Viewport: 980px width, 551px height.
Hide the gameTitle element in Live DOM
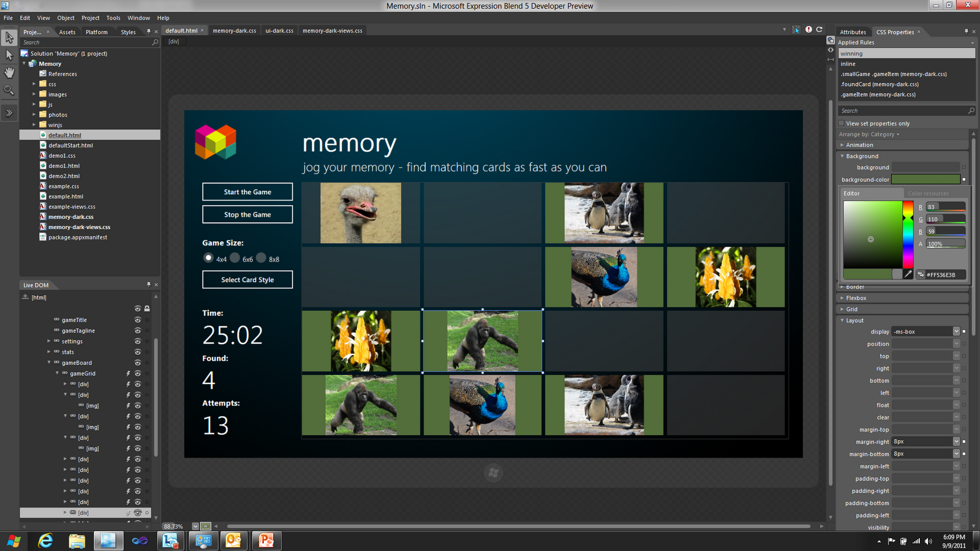click(x=138, y=320)
